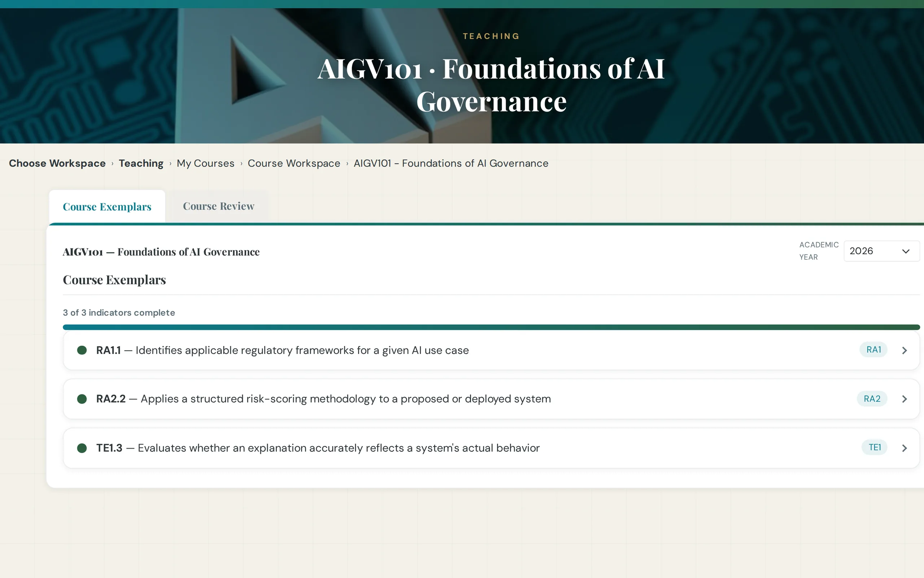Click the TEACHING label in the banner
924x578 pixels.
point(491,36)
